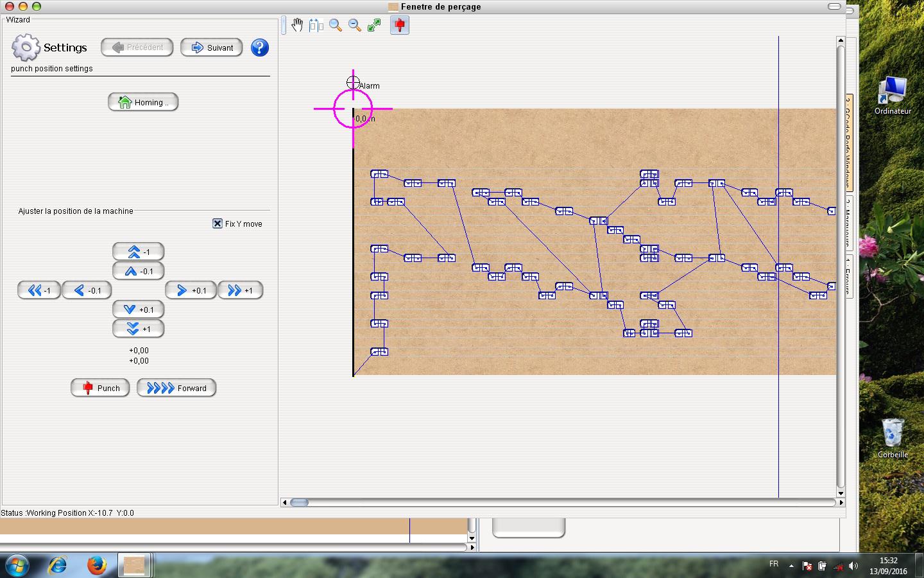Uncheck the Fix Y move checkbox
This screenshot has width=924, height=578.
point(218,223)
